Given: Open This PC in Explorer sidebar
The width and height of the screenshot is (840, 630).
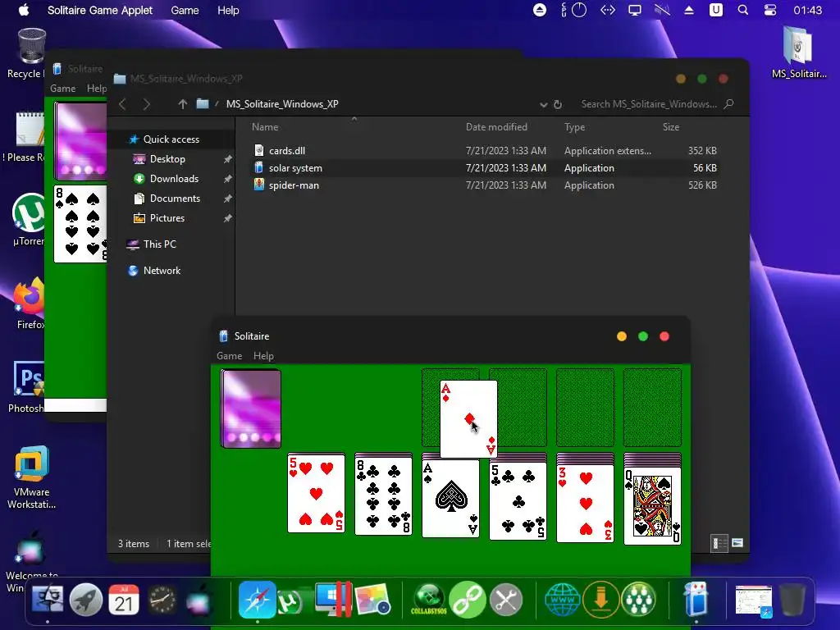Looking at the screenshot, I should point(160,244).
